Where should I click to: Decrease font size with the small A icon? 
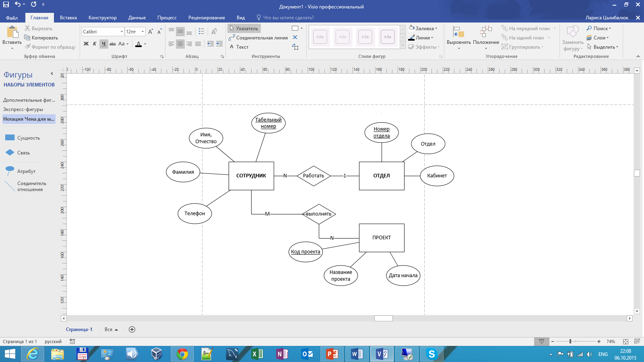pos(160,31)
